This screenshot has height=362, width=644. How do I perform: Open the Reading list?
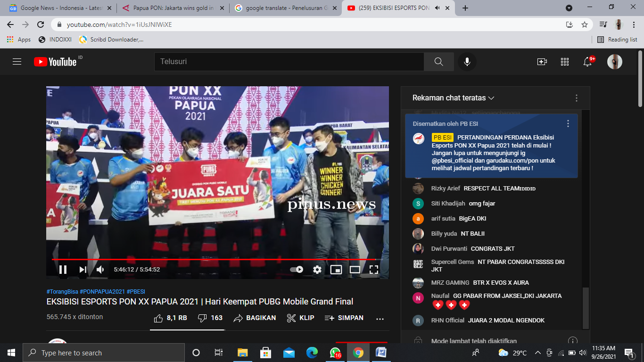pos(617,40)
